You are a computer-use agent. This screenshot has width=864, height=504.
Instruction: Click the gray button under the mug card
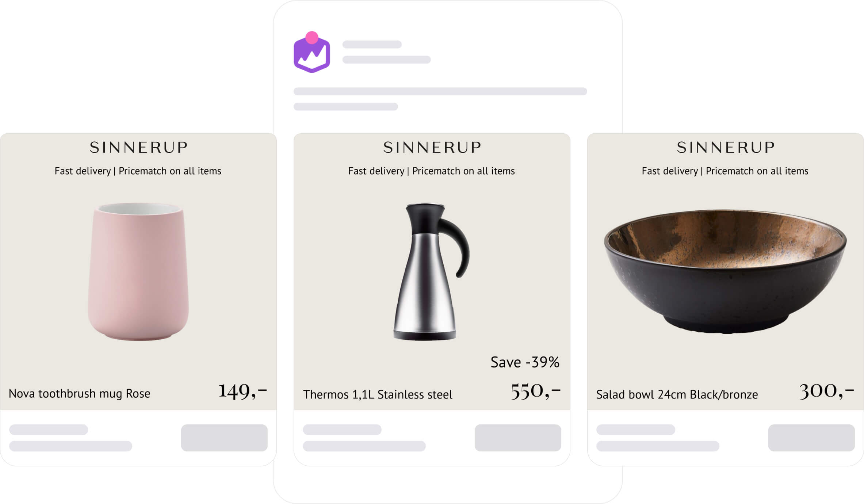point(224,438)
